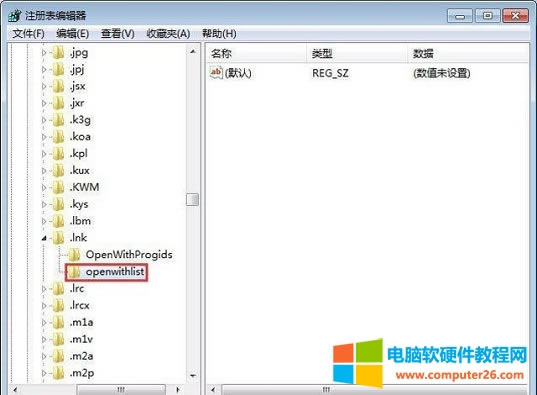Click the .jpg folder icon
This screenshot has height=395, width=537.
pyautogui.click(x=58, y=53)
